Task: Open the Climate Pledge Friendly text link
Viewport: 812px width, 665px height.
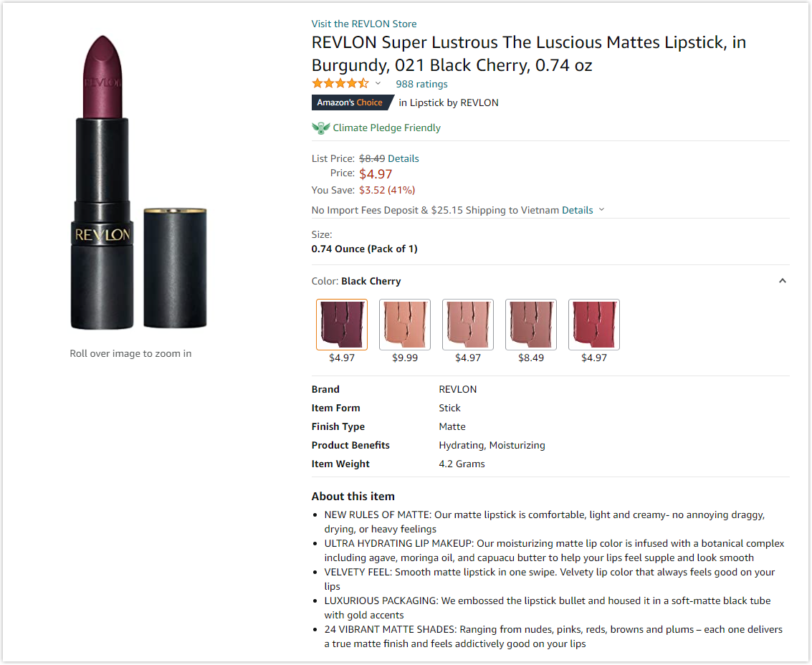Action: point(387,128)
